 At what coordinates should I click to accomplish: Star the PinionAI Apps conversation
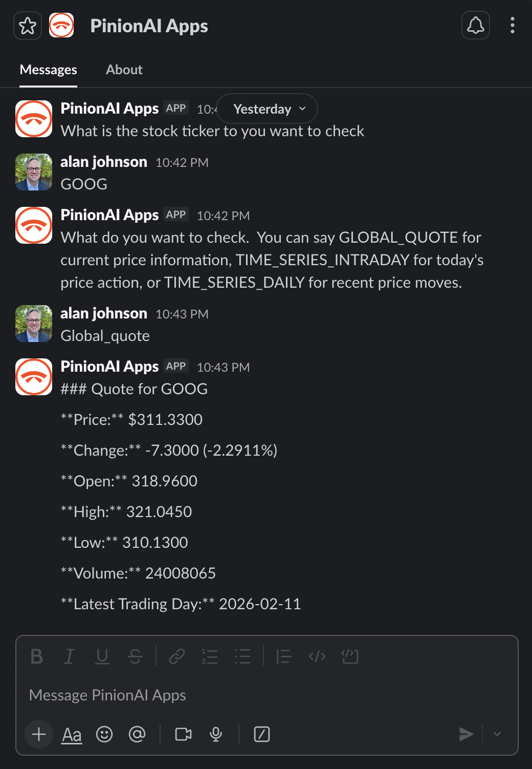(x=28, y=26)
